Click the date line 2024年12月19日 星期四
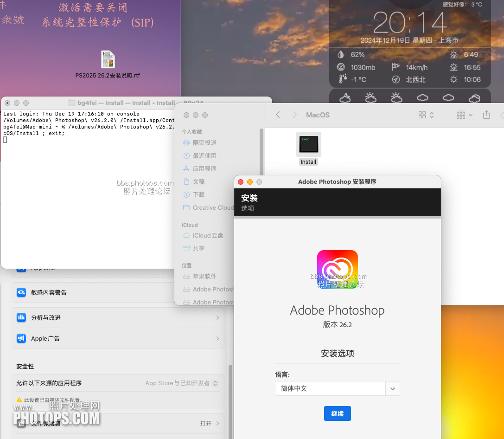 click(396, 40)
